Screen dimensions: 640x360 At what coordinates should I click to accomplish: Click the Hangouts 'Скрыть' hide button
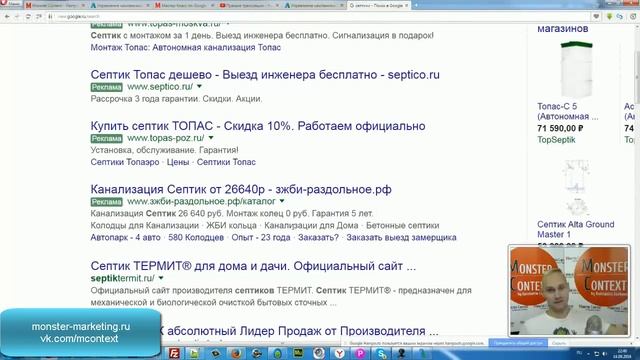559,343
